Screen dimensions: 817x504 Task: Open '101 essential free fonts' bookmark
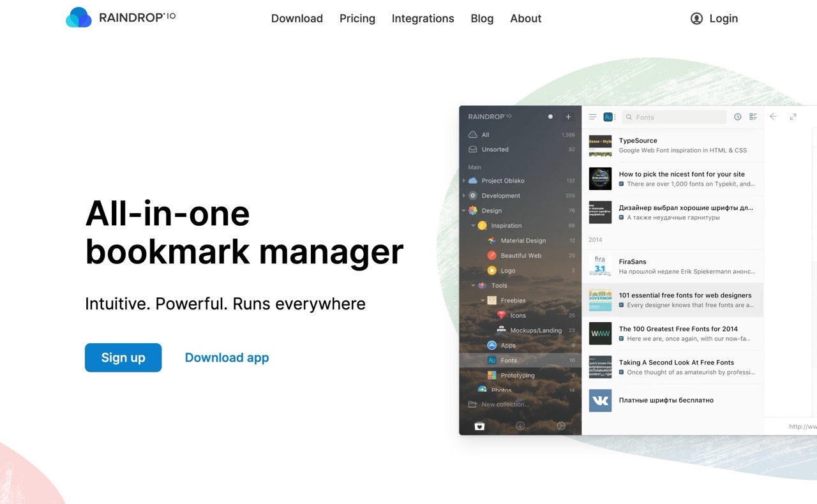click(x=673, y=300)
